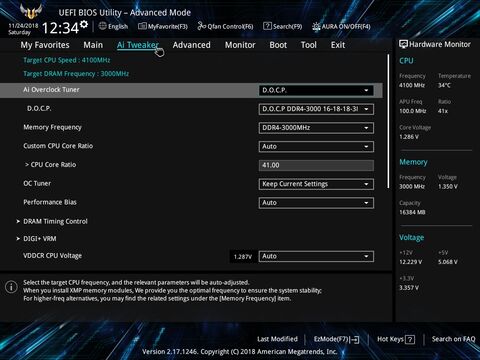Select the > CPU Core Ratio label

50,165
